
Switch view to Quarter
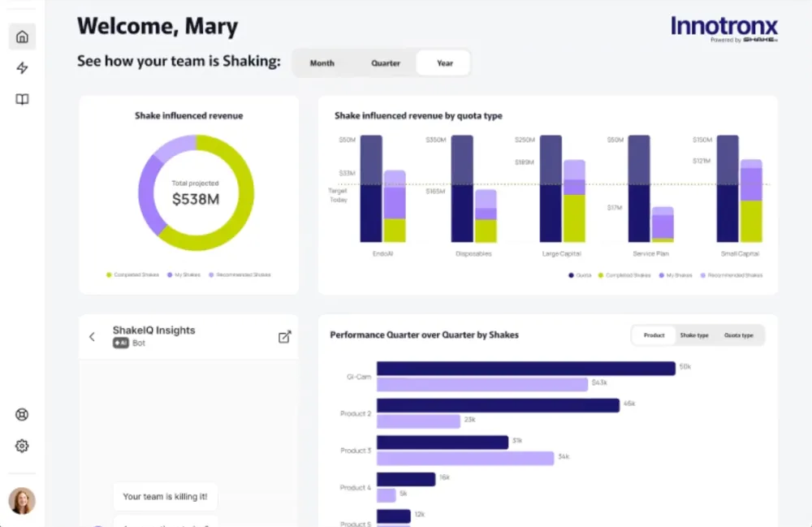385,63
